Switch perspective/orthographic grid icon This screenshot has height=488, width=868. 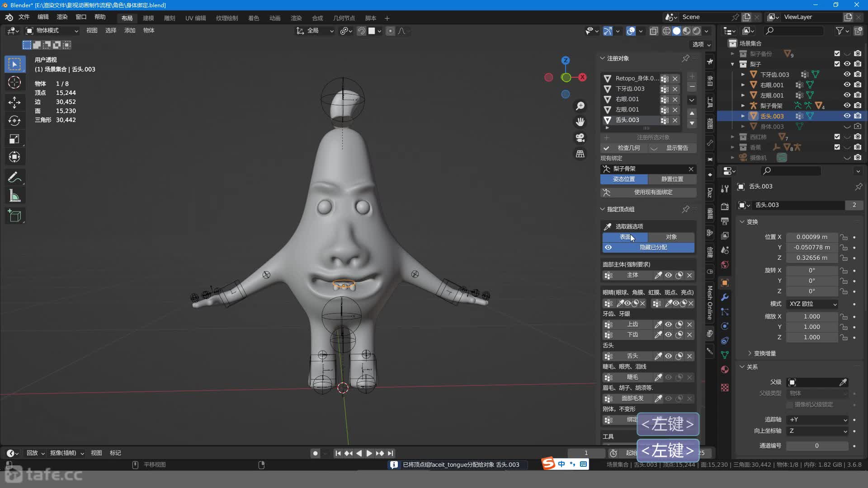[580, 154]
